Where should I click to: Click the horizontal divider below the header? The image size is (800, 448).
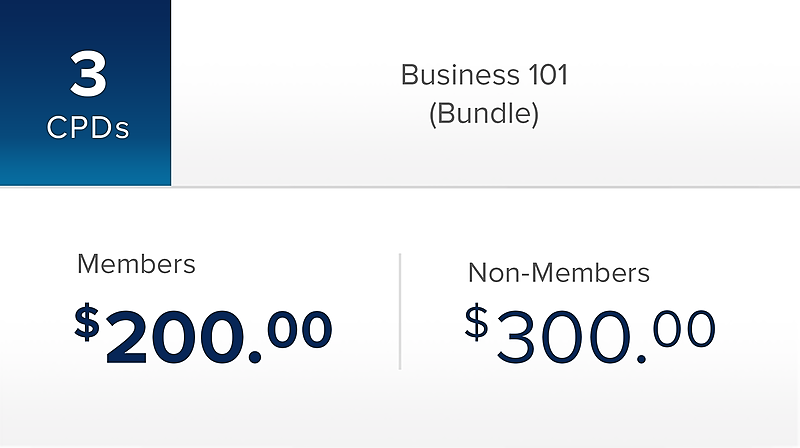400,187
